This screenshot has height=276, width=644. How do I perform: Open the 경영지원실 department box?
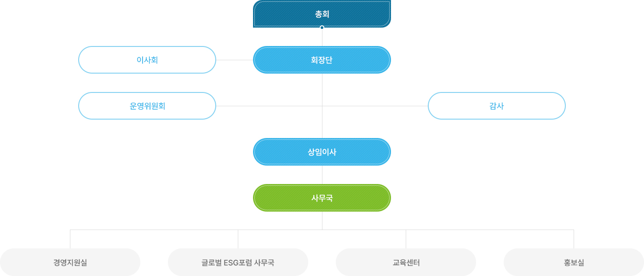[70, 262]
